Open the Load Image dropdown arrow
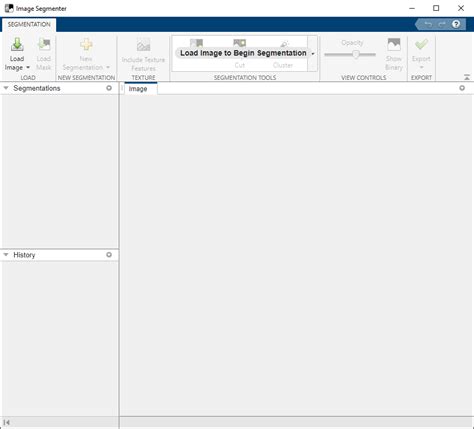The height and width of the screenshot is (429, 474). [x=28, y=68]
